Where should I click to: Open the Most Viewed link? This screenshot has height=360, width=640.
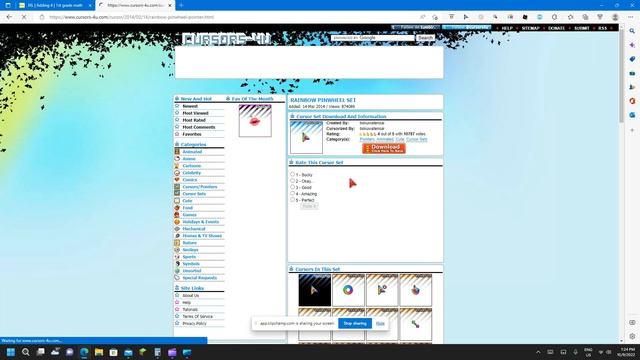195,113
